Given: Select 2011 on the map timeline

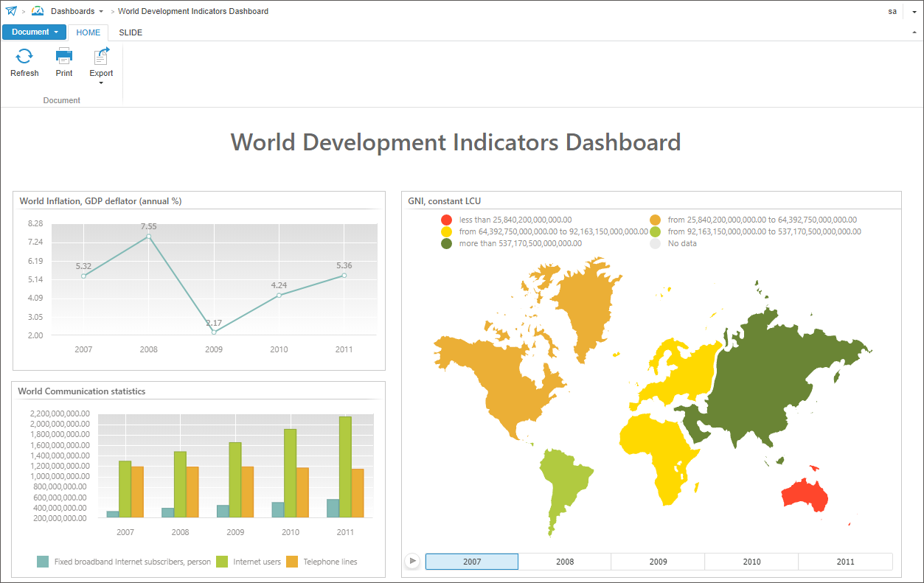Looking at the screenshot, I should (x=845, y=562).
